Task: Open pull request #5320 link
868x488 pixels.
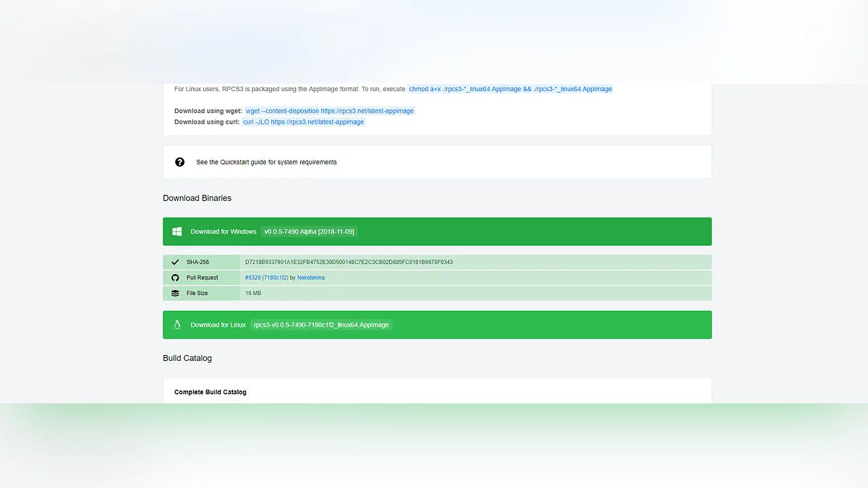Action: coord(266,278)
